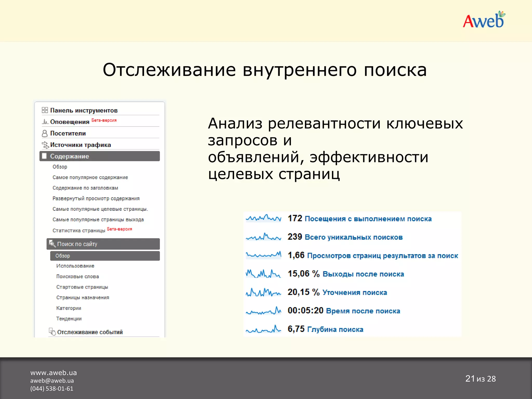Click the Поиск по сайту magnifier icon

click(x=52, y=244)
